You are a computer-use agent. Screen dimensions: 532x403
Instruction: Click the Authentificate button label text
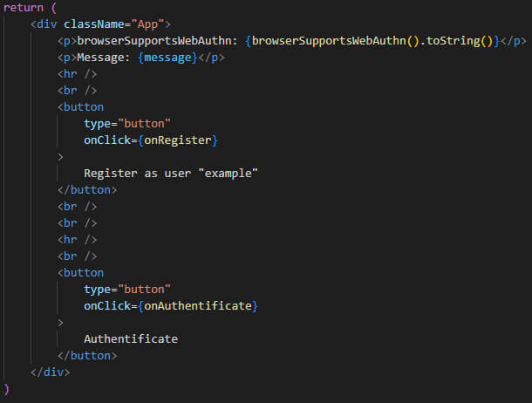[131, 338]
